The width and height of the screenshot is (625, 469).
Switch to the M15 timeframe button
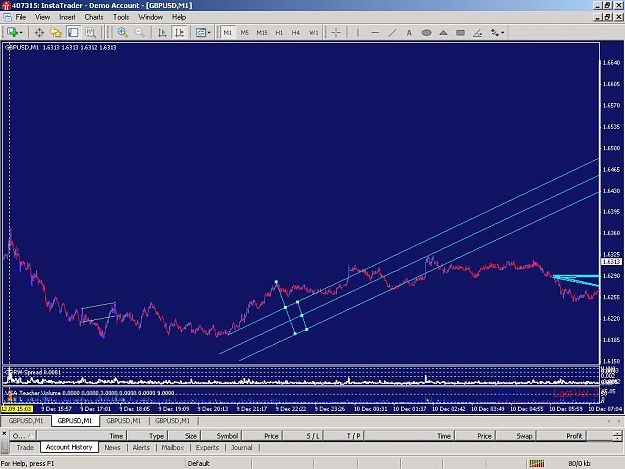click(x=262, y=33)
